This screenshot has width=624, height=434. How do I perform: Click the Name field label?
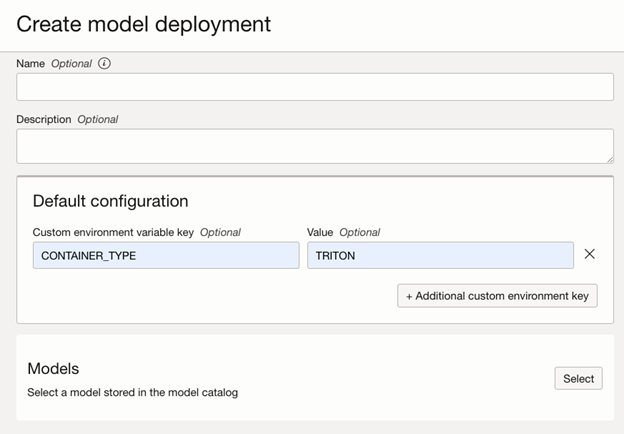[30, 64]
